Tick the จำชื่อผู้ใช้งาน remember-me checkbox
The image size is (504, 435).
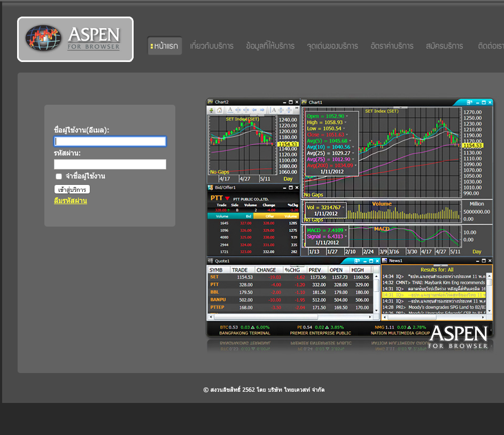[x=58, y=176]
